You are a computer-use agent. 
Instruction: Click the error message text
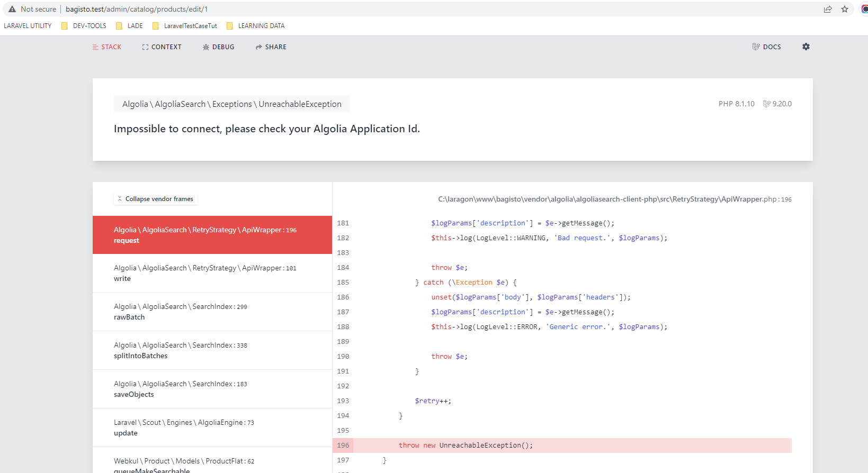click(x=267, y=129)
